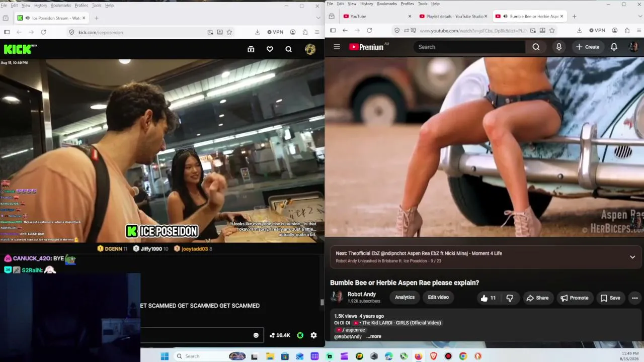644x362 pixels.
Task: Switch to the Playlist details YouTube Studio tab
Action: [x=453, y=16]
